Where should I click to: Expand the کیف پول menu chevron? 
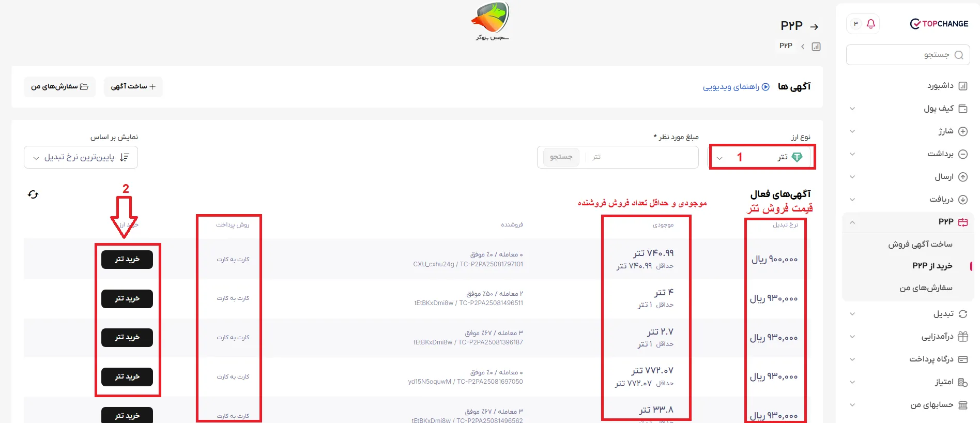coord(852,109)
